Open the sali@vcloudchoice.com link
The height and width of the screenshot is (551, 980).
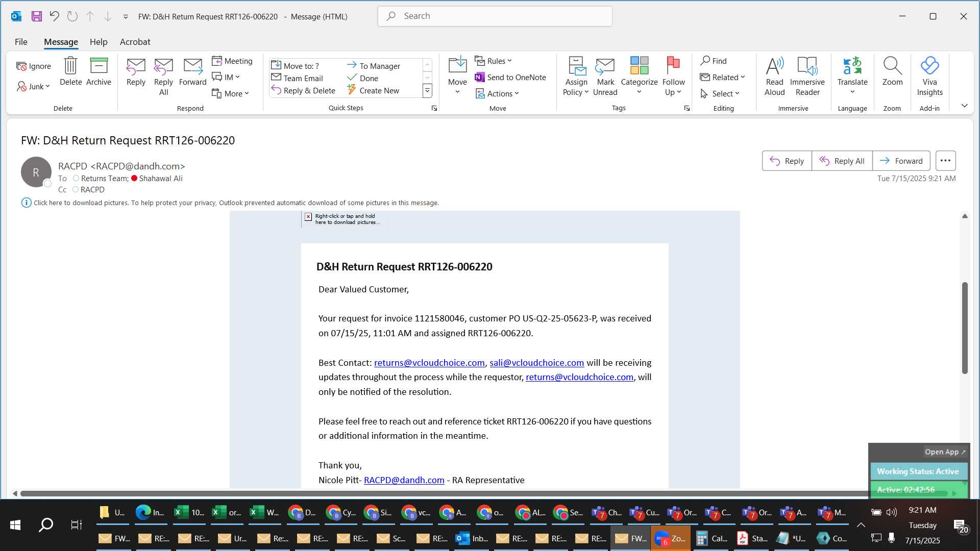536,363
